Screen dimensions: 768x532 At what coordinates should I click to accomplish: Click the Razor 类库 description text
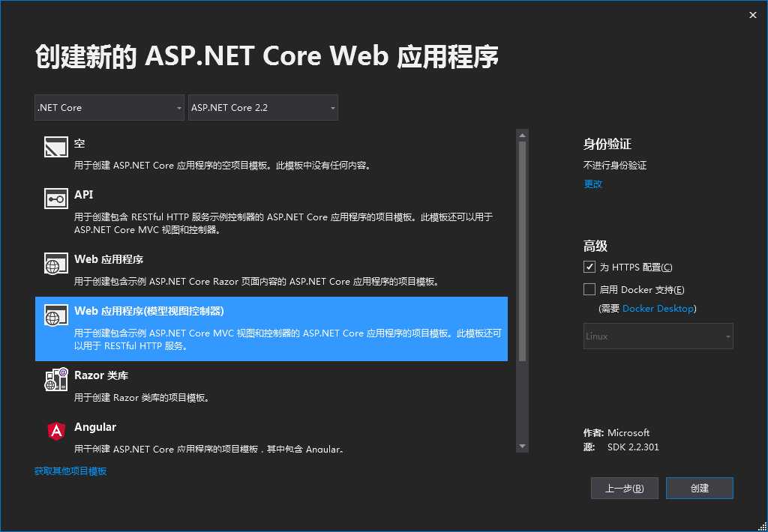142,397
